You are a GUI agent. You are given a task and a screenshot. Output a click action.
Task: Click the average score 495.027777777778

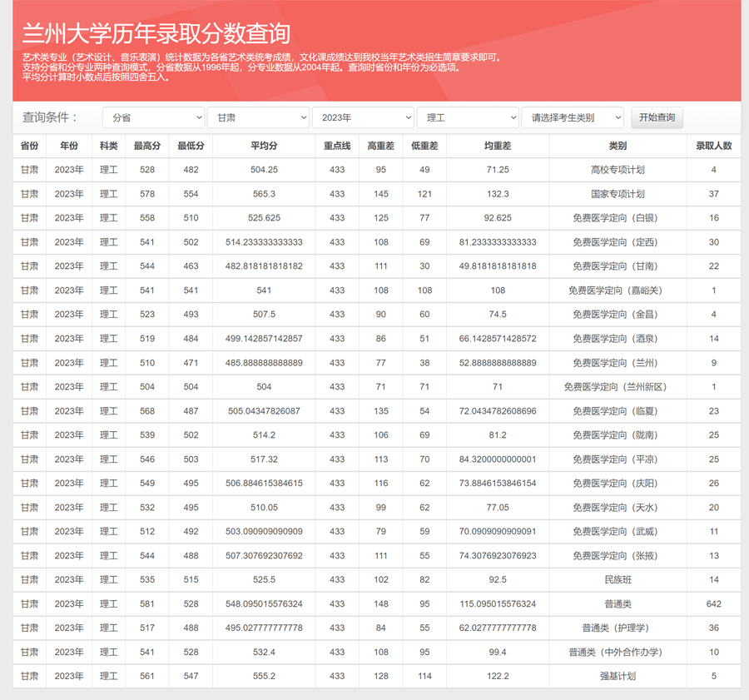(264, 628)
